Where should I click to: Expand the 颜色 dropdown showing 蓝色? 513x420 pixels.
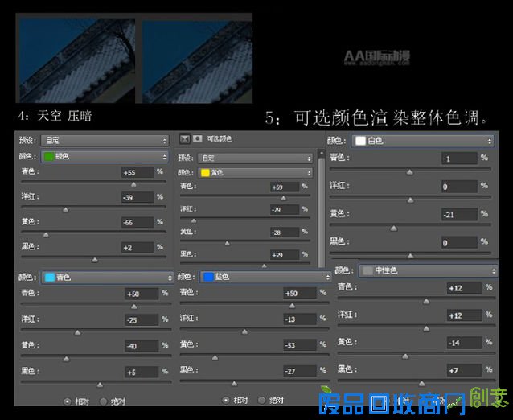pos(264,277)
